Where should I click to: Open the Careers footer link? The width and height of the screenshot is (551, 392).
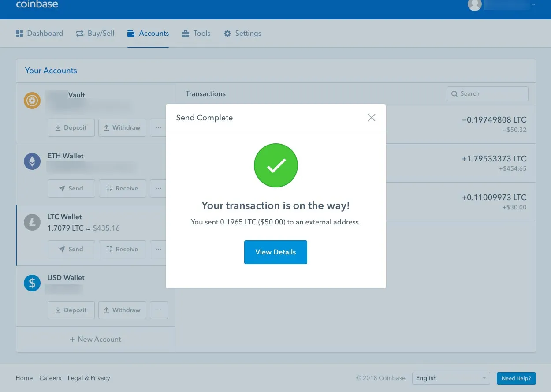coord(50,378)
